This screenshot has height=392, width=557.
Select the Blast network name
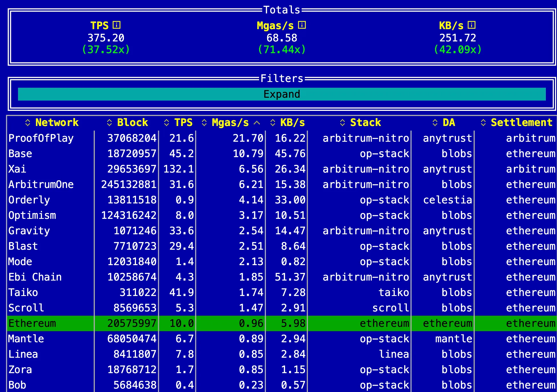(23, 246)
